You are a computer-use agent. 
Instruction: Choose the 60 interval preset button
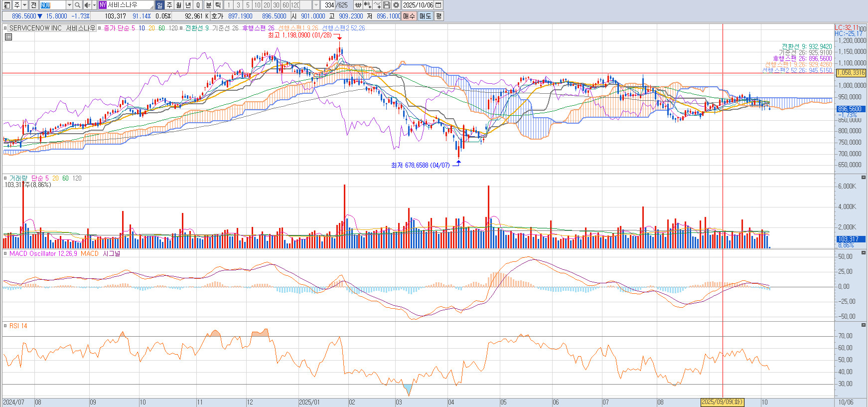point(286,5)
